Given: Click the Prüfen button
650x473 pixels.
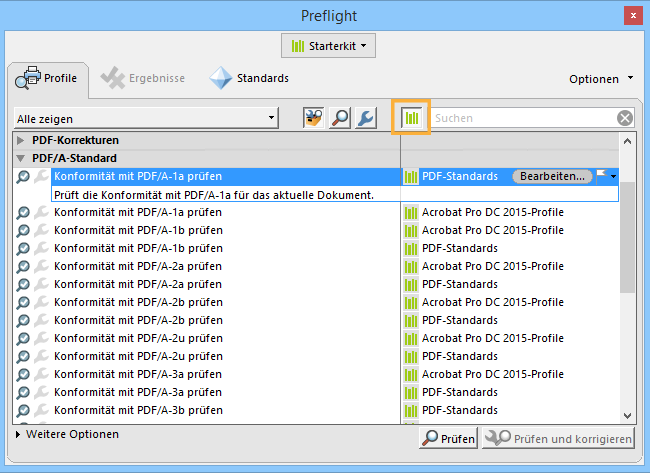Looking at the screenshot, I should click(x=447, y=439).
